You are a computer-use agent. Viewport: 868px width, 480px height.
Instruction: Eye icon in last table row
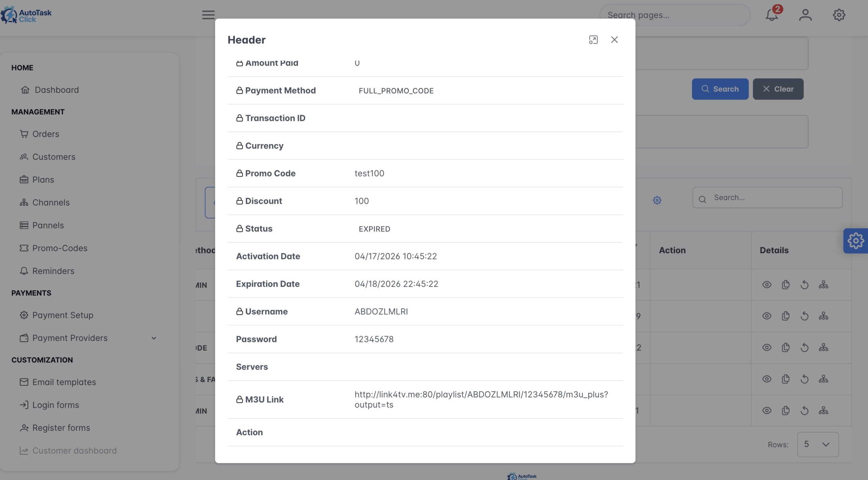click(767, 411)
